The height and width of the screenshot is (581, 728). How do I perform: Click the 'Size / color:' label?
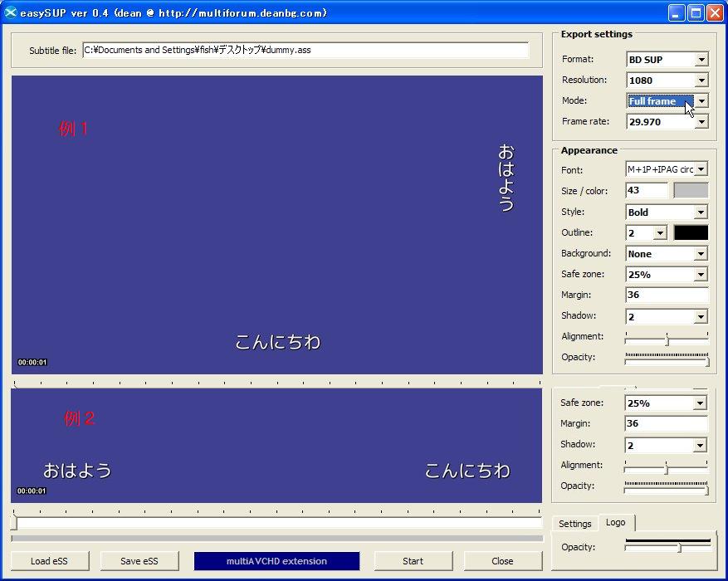pyautogui.click(x=584, y=191)
